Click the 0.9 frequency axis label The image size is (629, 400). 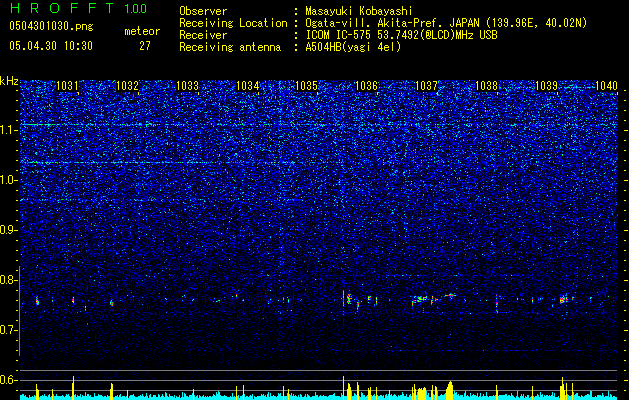pyautogui.click(x=8, y=230)
